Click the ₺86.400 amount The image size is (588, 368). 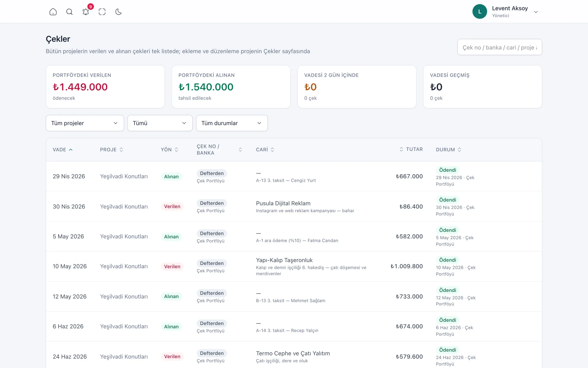pyautogui.click(x=411, y=207)
